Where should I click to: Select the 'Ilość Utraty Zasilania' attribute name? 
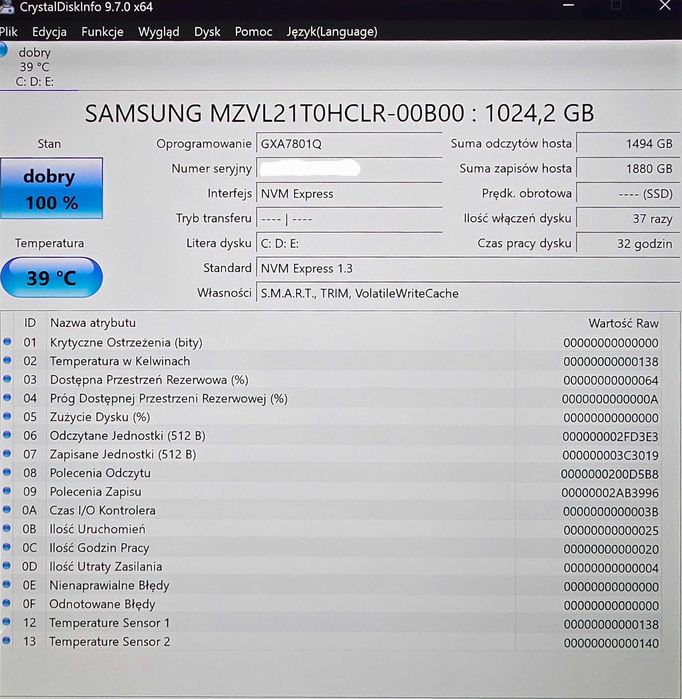[x=106, y=567]
